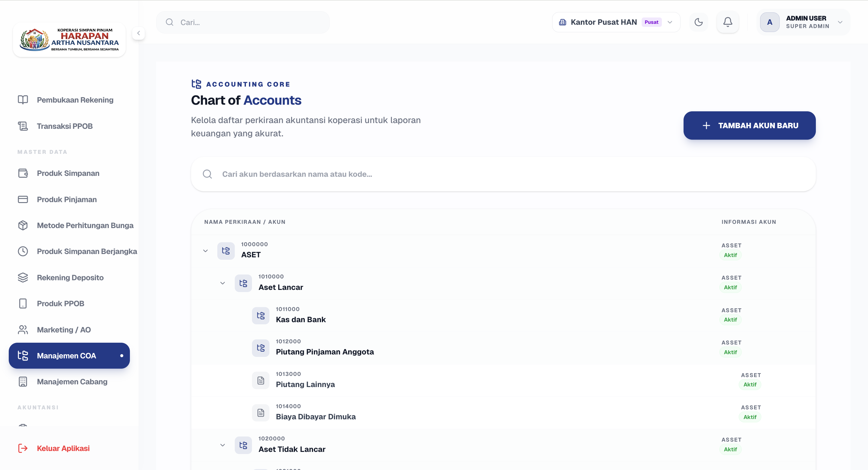Viewport: 868px width, 470px height.
Task: Collapse sidebar with arrow button
Action: pyautogui.click(x=139, y=33)
